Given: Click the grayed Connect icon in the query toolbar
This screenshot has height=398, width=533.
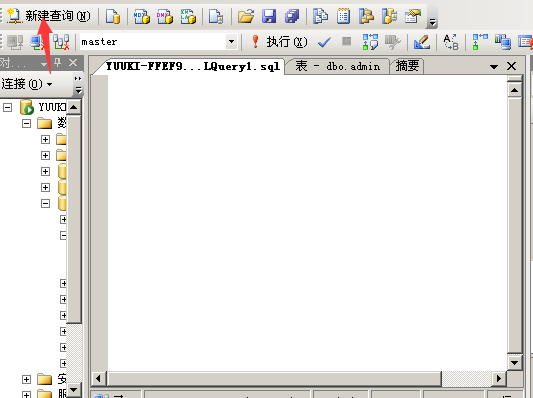Looking at the screenshot, I should [x=15, y=42].
